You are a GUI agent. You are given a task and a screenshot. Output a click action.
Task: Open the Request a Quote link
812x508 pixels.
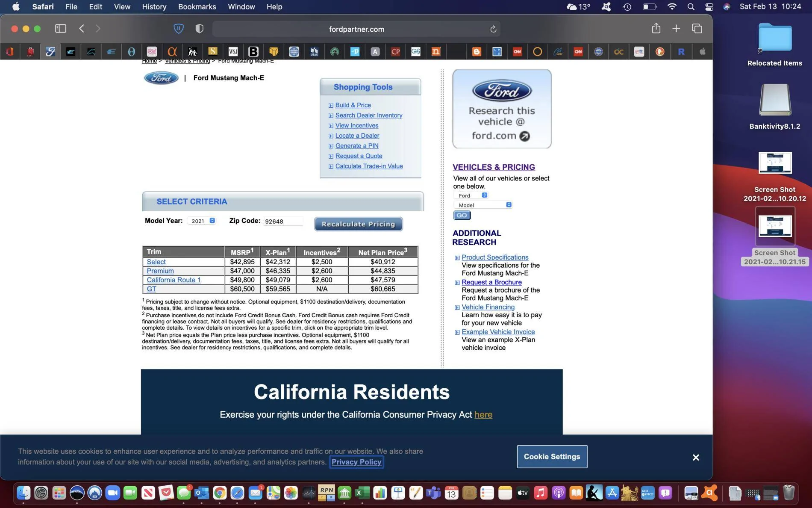359,156
